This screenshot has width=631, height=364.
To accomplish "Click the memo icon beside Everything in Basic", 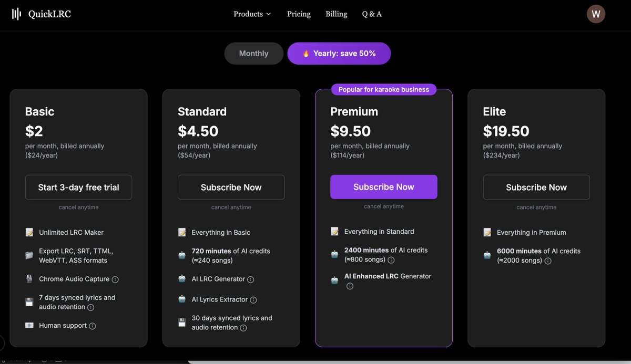I will pyautogui.click(x=182, y=232).
